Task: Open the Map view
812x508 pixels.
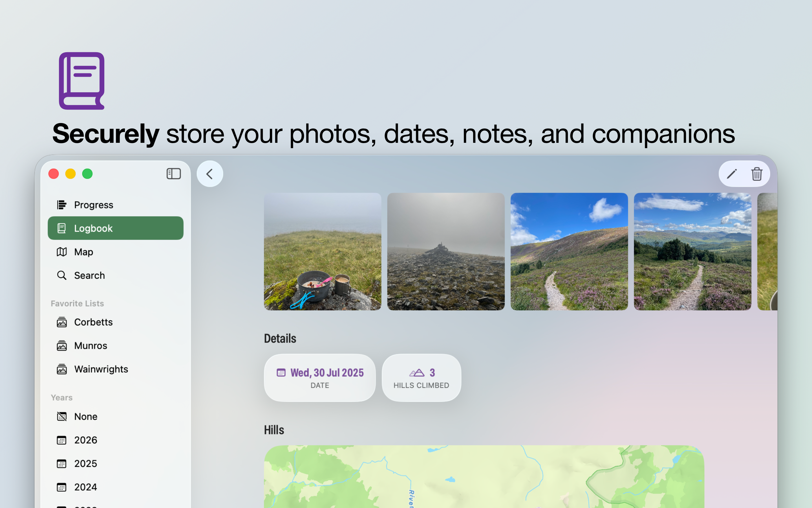Action: (x=115, y=252)
